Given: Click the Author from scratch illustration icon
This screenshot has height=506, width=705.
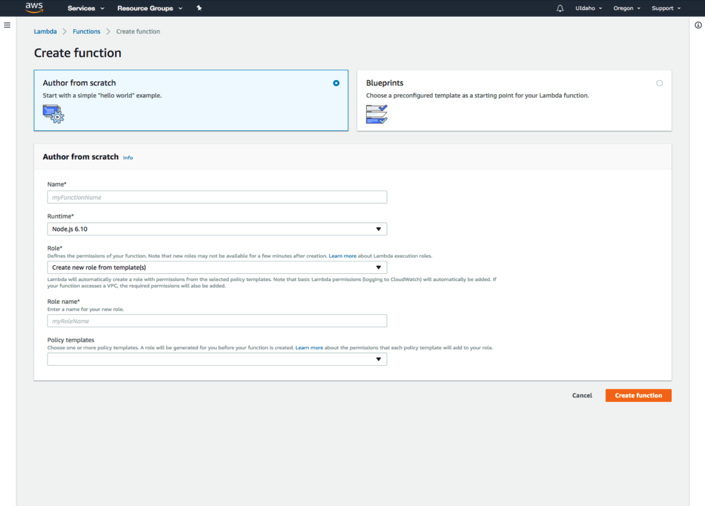Looking at the screenshot, I should (53, 114).
